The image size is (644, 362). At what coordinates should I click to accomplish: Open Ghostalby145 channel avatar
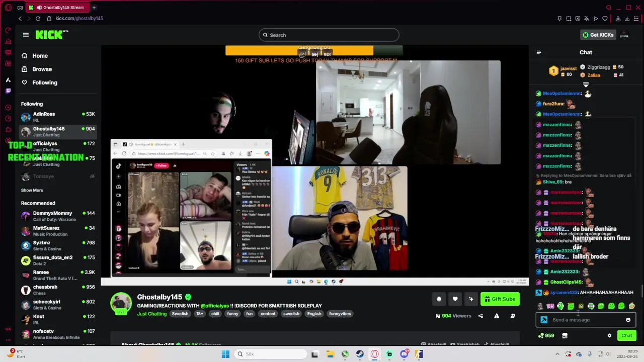(121, 303)
